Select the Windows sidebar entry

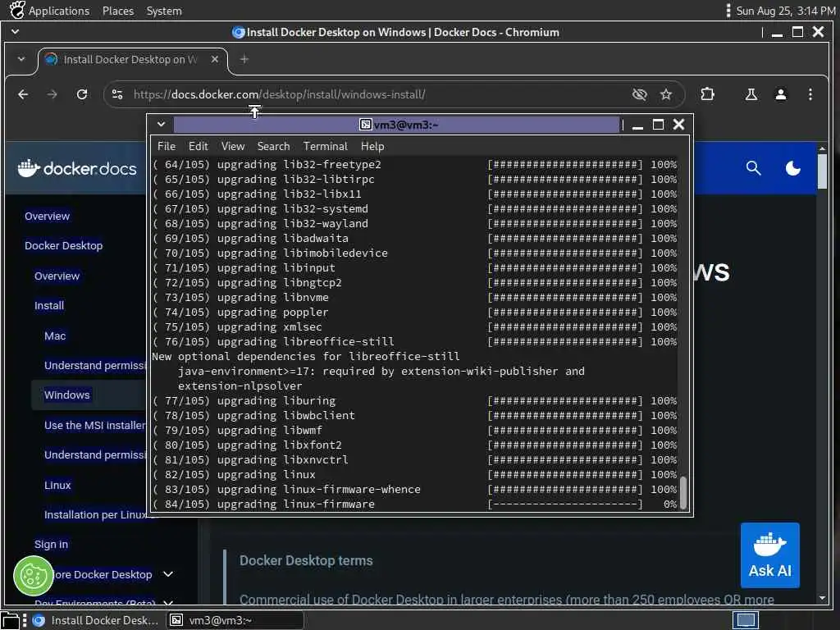pyautogui.click(x=67, y=395)
